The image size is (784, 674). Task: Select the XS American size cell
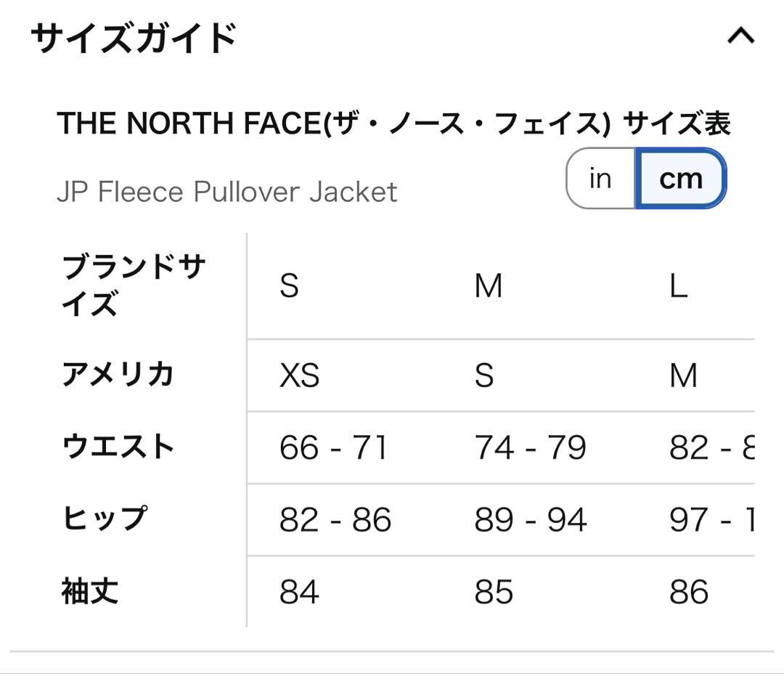[x=300, y=375]
